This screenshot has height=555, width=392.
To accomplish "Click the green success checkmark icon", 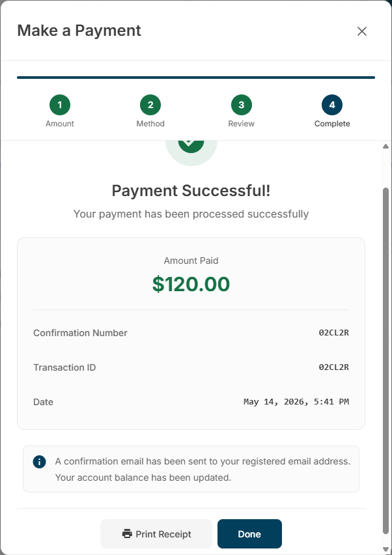I will click(x=191, y=146).
